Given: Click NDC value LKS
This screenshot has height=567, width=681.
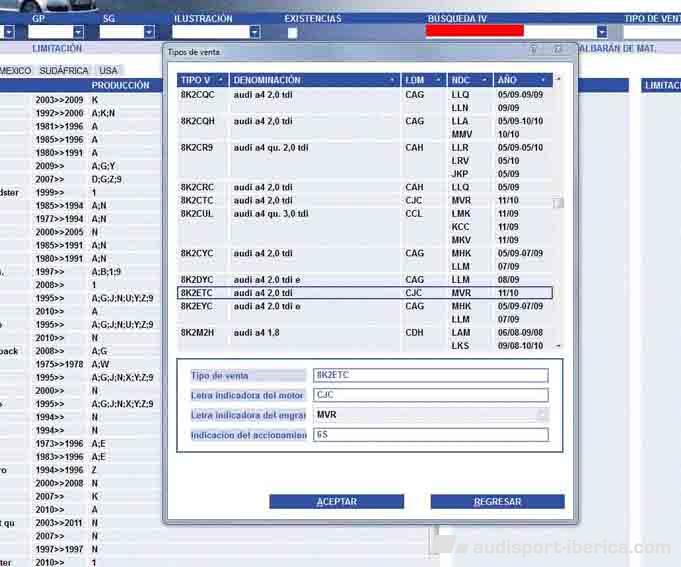Looking at the screenshot, I should 460,346.
